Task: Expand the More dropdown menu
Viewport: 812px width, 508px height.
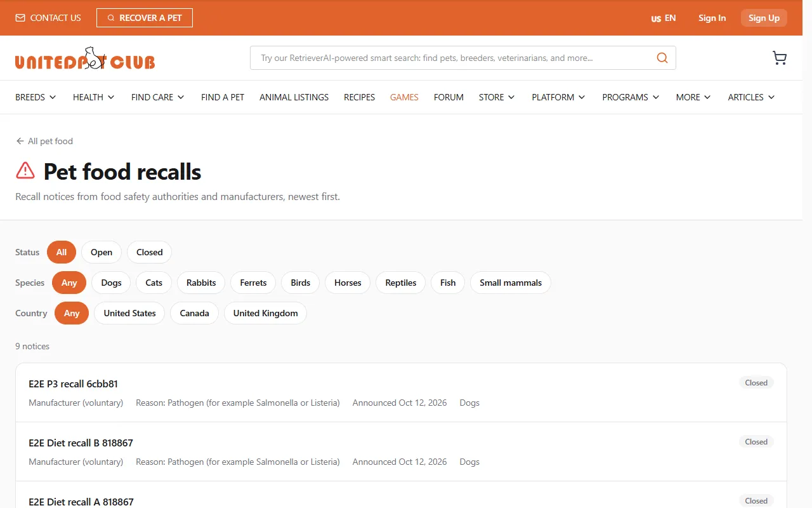Action: tap(693, 97)
